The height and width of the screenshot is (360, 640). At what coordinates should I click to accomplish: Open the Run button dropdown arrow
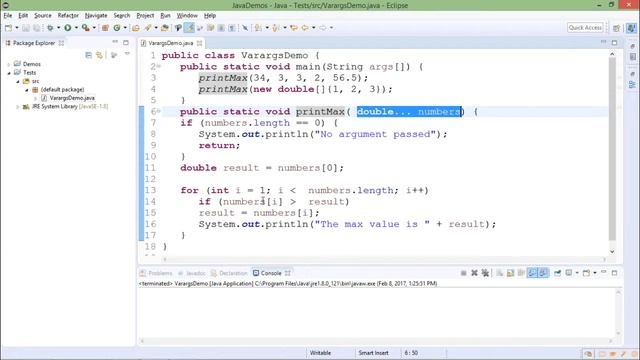click(76, 28)
